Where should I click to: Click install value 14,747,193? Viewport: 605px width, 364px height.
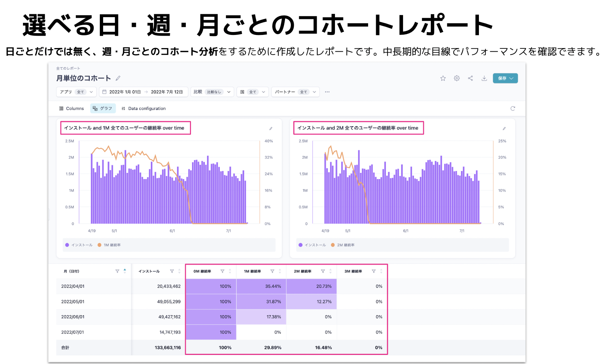point(170,332)
